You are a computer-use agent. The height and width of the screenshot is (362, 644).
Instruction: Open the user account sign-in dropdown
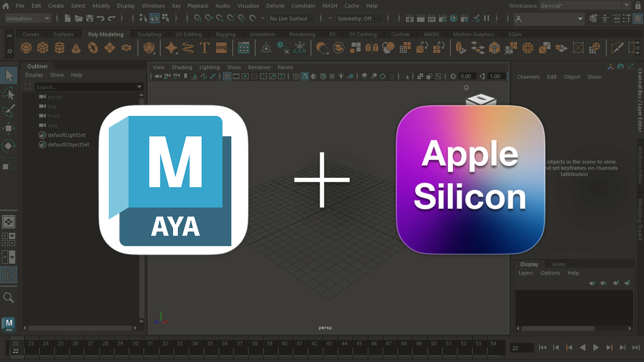tap(549, 19)
